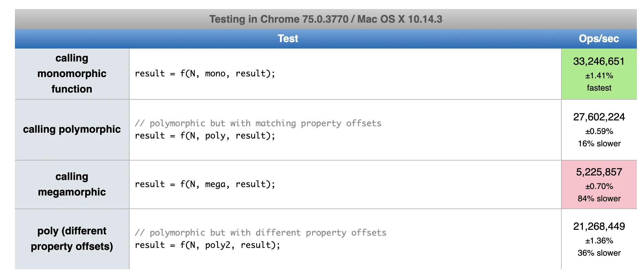Click the '36% slower' text
The height and width of the screenshot is (279, 644).
pos(599,253)
